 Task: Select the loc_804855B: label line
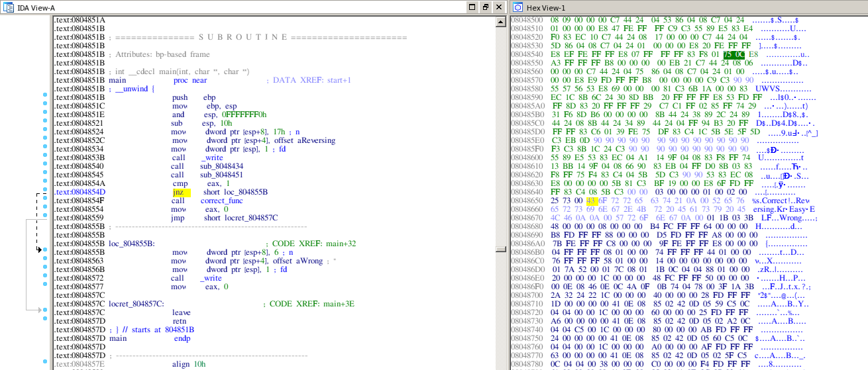pos(132,244)
